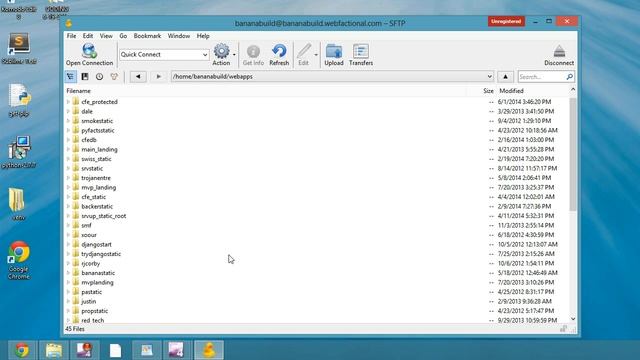
Task: Click the Get Info toolbar icon
Action: pyautogui.click(x=253, y=51)
